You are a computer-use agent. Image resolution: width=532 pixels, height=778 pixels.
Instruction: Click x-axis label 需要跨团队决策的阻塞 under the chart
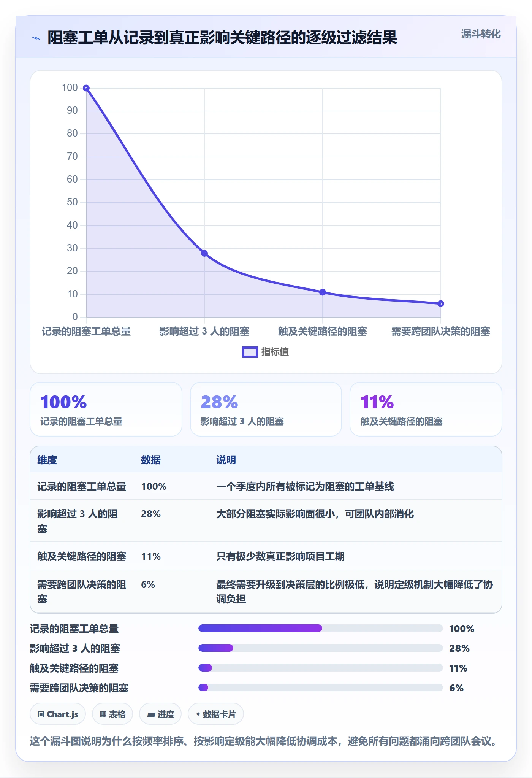(441, 331)
